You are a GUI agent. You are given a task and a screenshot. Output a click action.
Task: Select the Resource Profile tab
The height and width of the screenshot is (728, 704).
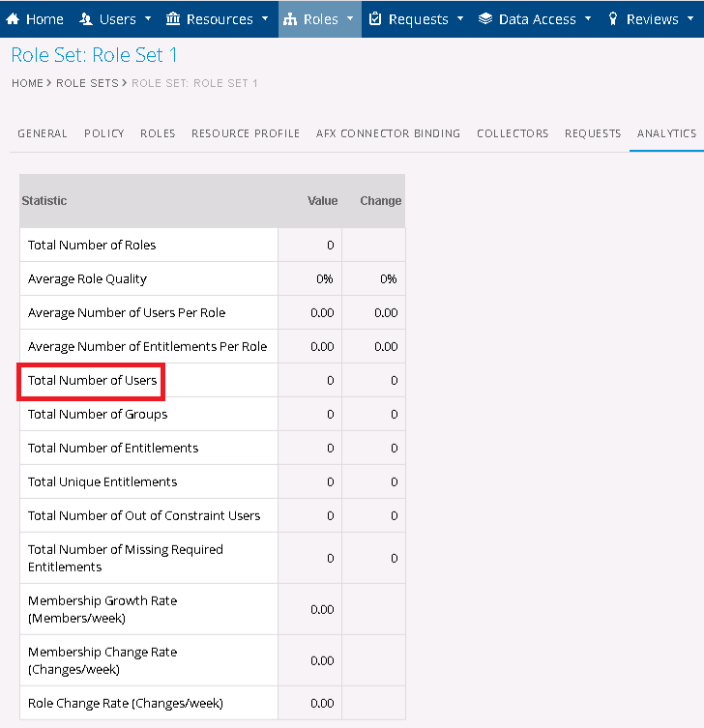(246, 133)
